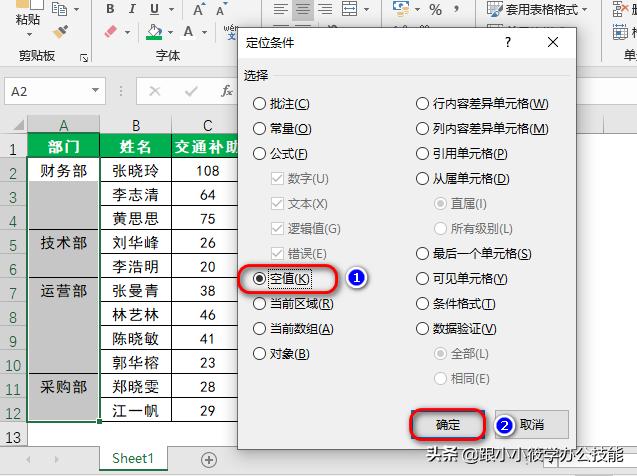Select 条件格式(T) radio option
The width and height of the screenshot is (637, 476).
click(x=455, y=304)
